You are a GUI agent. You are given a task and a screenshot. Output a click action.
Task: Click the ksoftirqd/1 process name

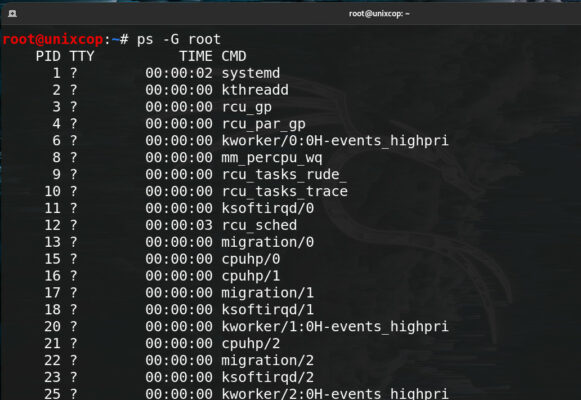tap(268, 310)
